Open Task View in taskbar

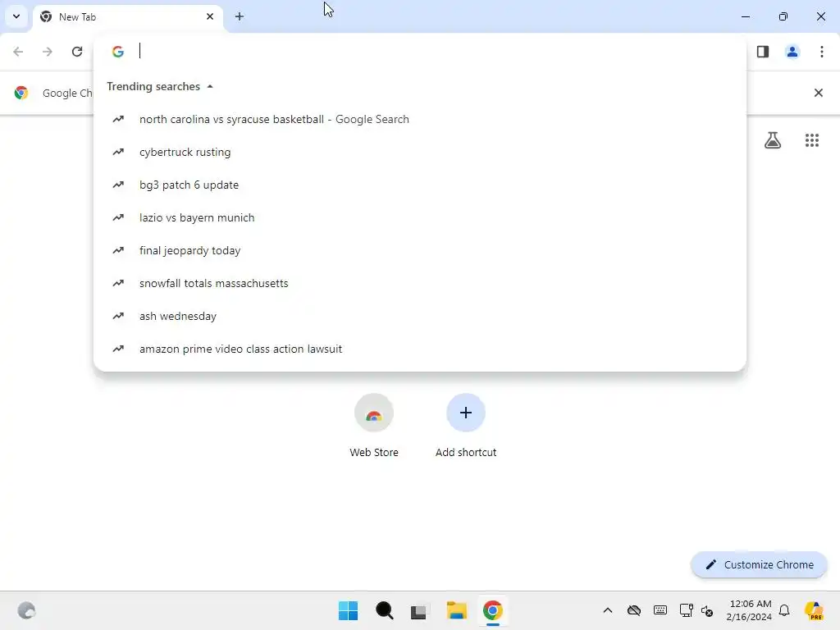(419, 610)
